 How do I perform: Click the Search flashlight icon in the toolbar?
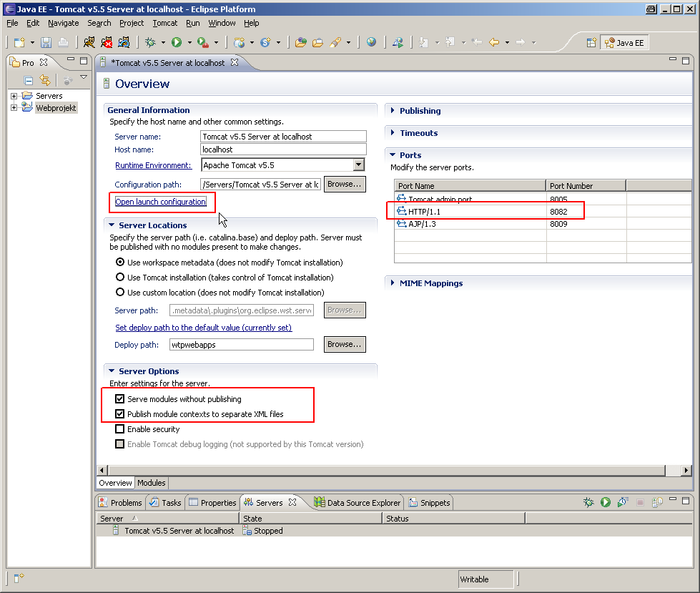(335, 42)
